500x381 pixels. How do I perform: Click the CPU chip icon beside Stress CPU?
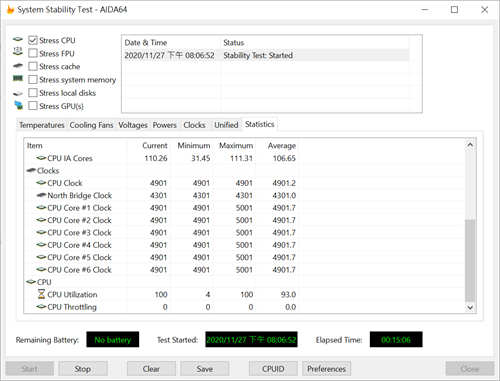click(18, 40)
